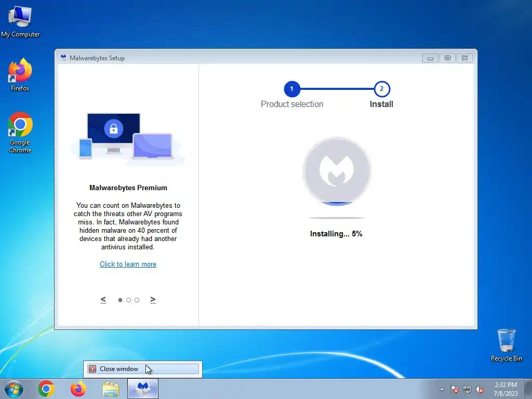The width and height of the screenshot is (532, 399).
Task: Follow the Click to learn more link
Action: click(128, 264)
